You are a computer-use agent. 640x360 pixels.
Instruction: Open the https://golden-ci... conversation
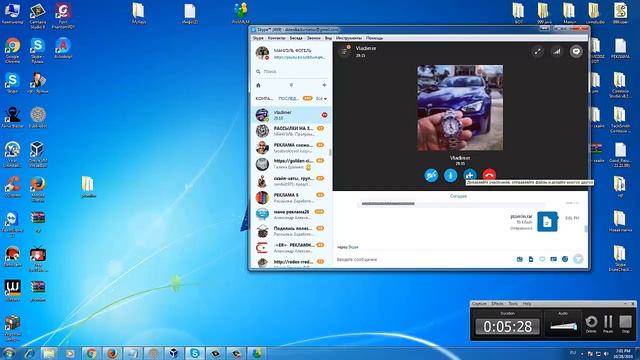291,164
